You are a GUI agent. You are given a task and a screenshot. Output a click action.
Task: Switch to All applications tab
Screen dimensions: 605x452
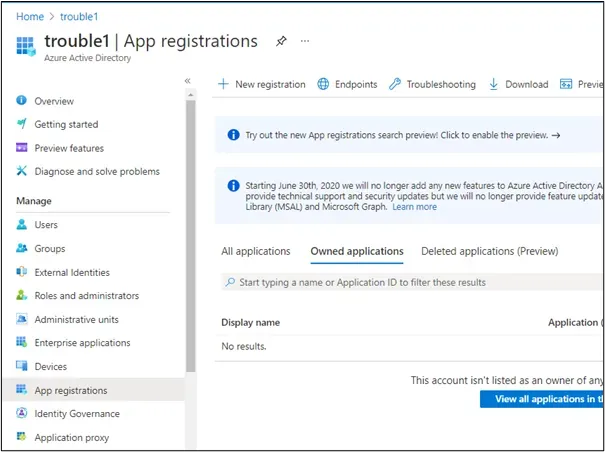coord(256,251)
